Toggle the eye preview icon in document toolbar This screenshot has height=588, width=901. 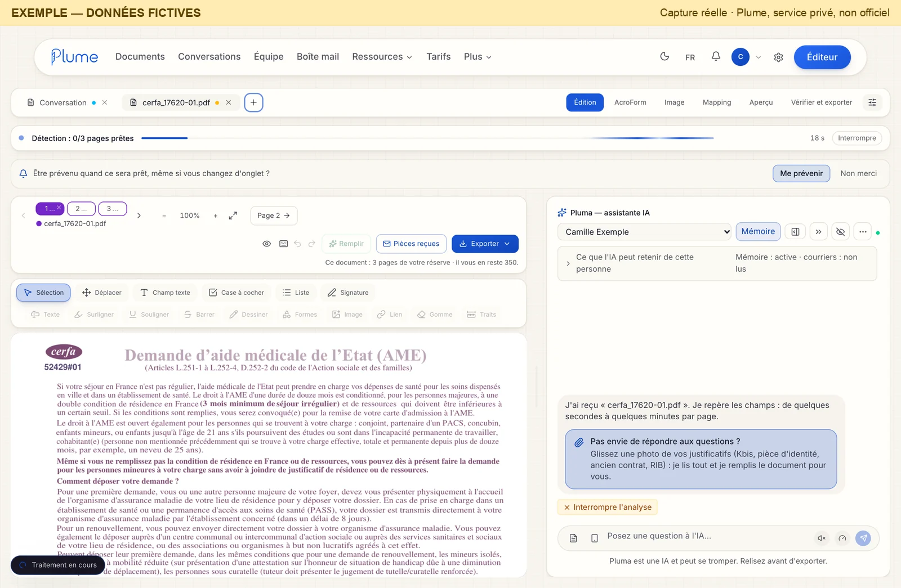267,244
